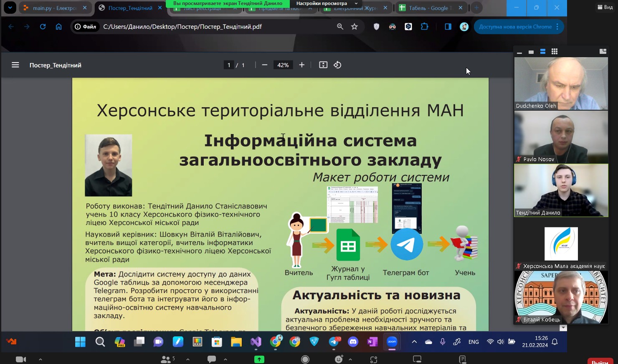Click the address bar file path

click(x=182, y=27)
